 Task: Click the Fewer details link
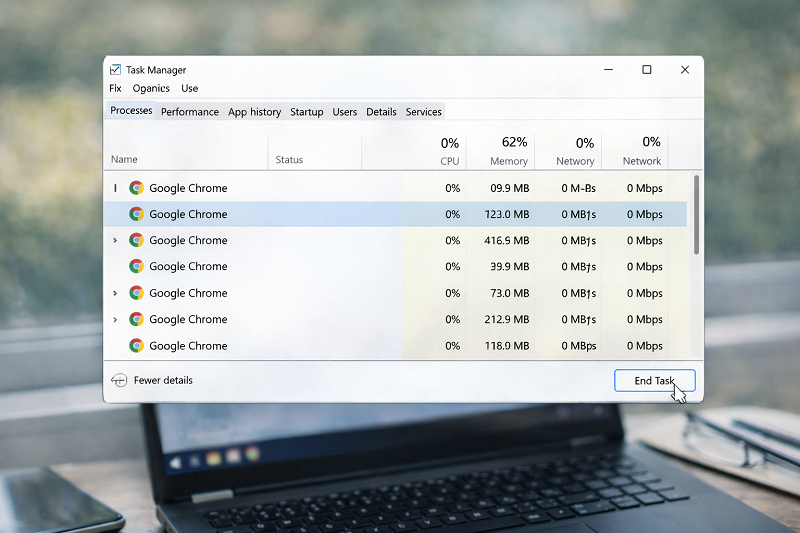click(163, 380)
